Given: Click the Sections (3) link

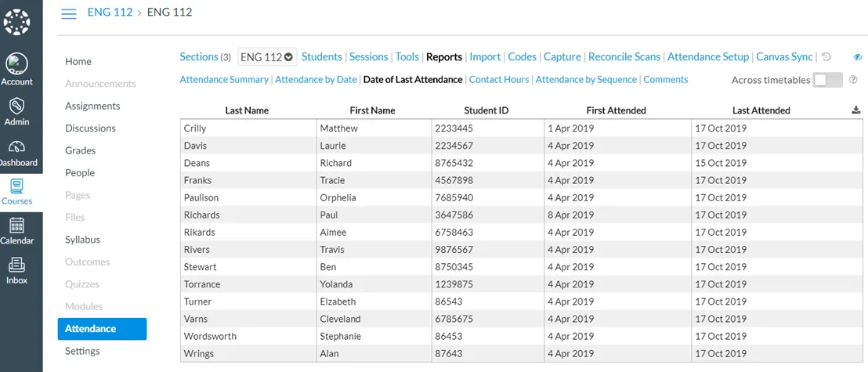Looking at the screenshot, I should click(205, 56).
